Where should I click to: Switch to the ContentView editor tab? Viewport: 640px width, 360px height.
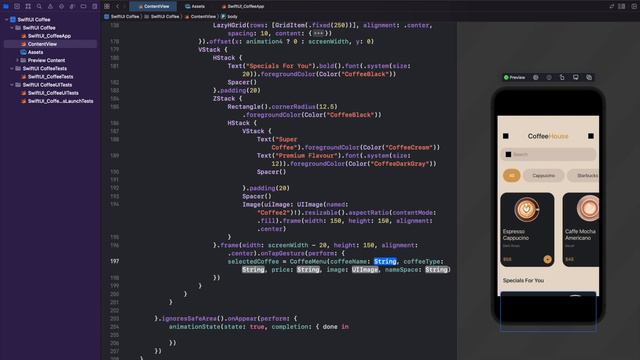pyautogui.click(x=153, y=7)
